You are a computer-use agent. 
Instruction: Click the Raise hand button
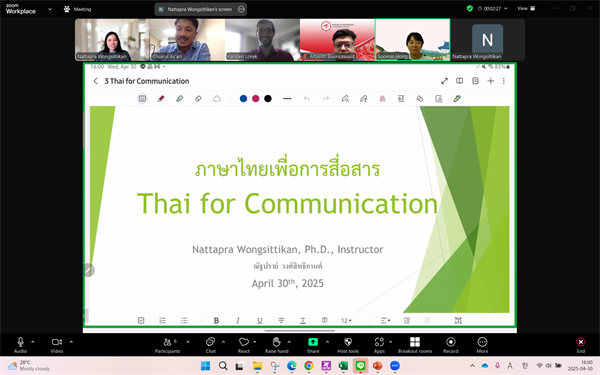coord(277,345)
